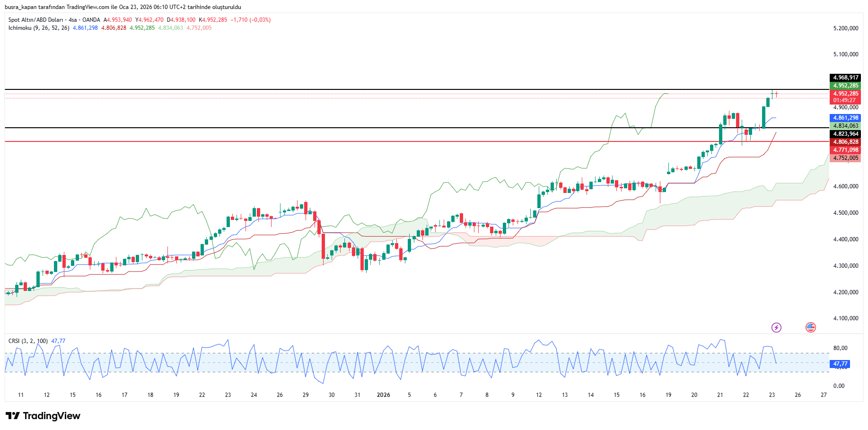The image size is (868, 430).
Task: Click the black 4.968,917 price label
Action: click(x=845, y=78)
